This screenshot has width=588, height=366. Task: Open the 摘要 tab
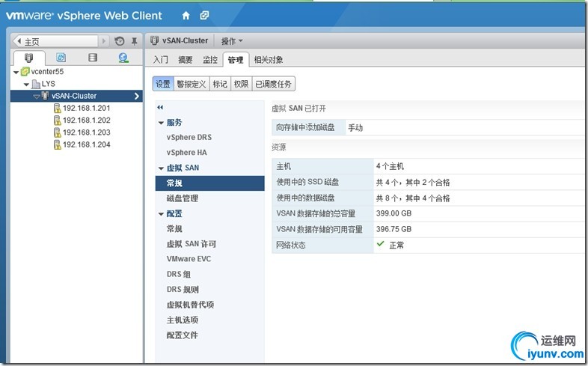[186, 60]
